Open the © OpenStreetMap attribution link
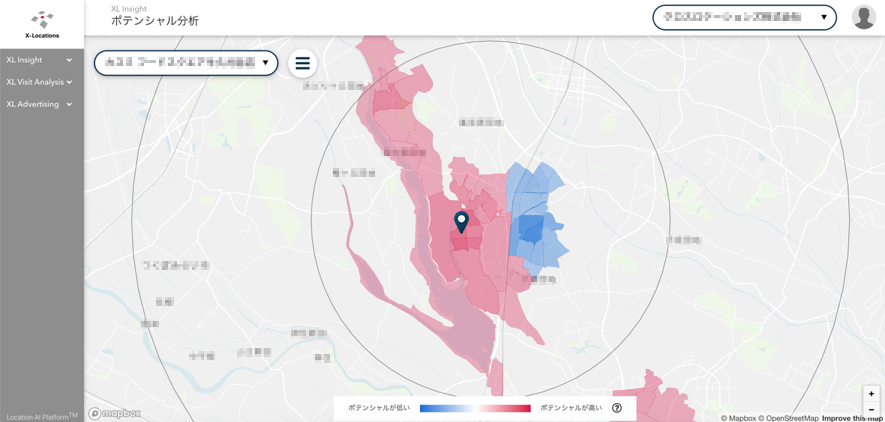This screenshot has width=885, height=422. [x=787, y=418]
